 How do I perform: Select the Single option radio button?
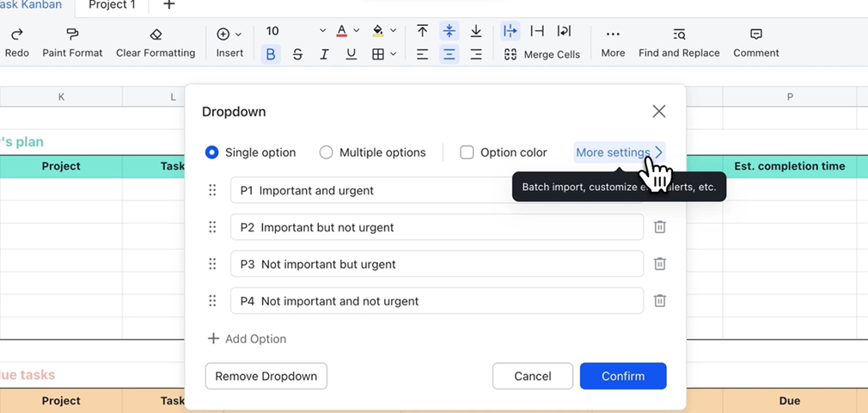[212, 152]
